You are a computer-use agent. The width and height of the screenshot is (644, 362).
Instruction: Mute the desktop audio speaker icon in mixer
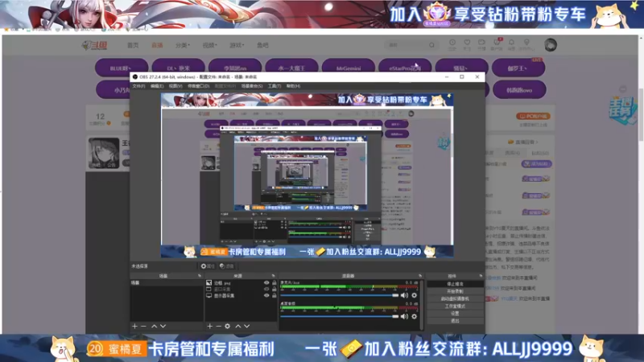[x=405, y=316]
